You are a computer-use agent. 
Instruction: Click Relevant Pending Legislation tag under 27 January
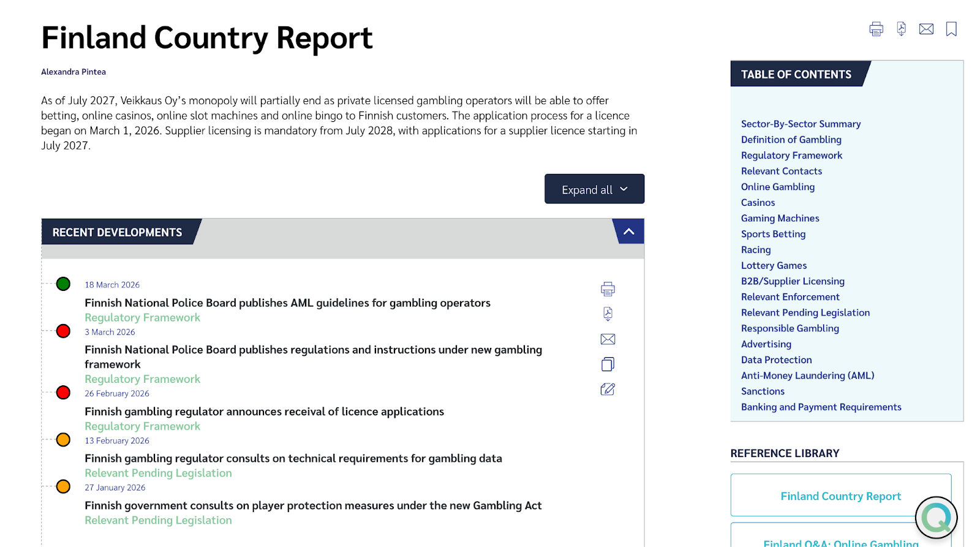(x=158, y=520)
